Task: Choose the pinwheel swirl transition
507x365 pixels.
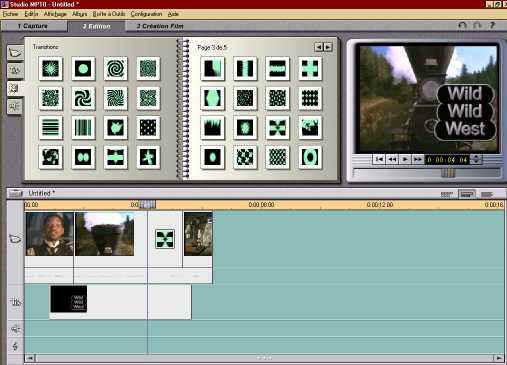Action: tap(83, 98)
